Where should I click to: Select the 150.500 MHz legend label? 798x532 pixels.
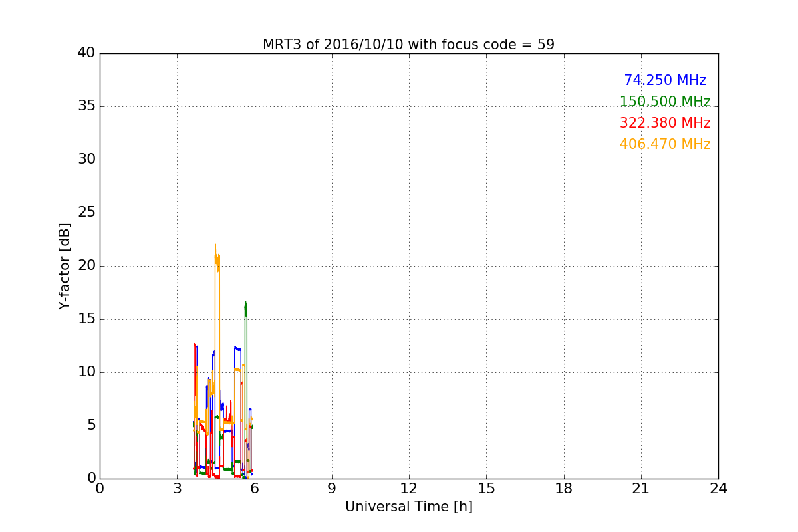click(x=665, y=102)
